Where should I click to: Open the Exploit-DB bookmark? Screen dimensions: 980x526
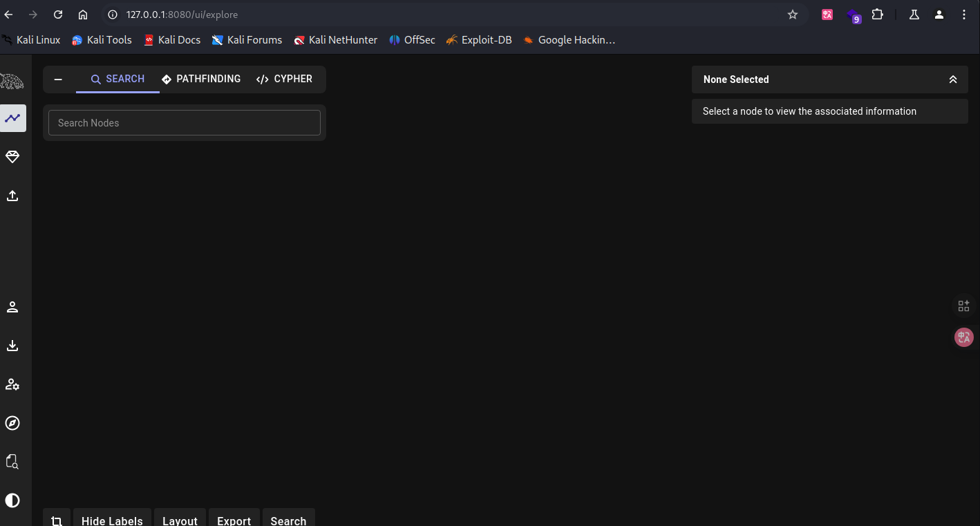[479, 40]
